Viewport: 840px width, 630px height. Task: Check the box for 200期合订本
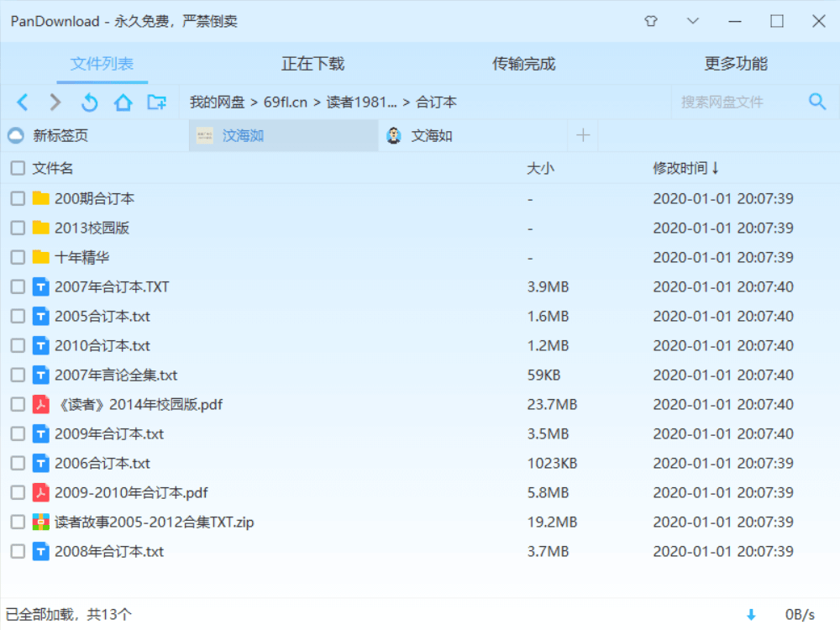point(18,199)
